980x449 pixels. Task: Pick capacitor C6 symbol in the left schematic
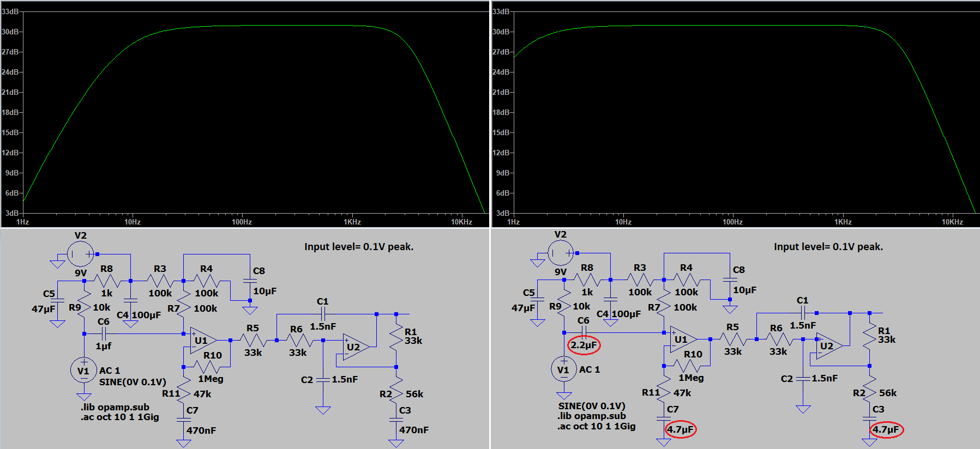click(x=104, y=333)
